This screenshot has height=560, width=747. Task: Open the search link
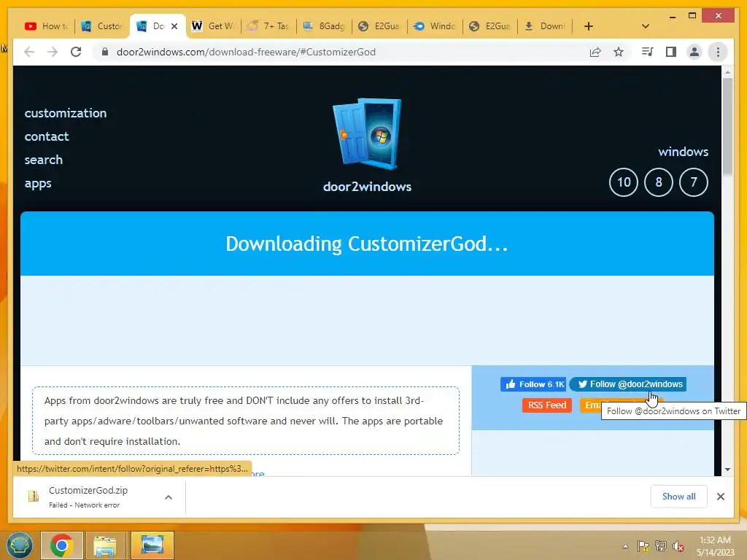tap(43, 160)
